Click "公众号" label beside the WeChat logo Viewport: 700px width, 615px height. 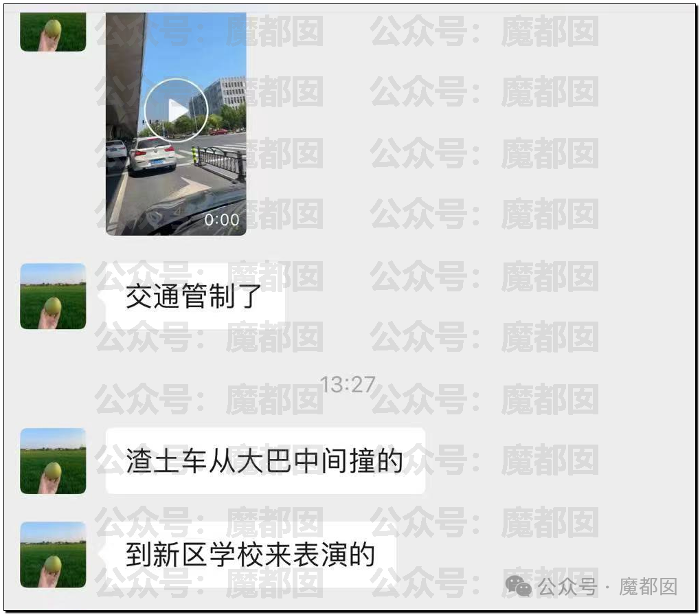[x=567, y=586]
